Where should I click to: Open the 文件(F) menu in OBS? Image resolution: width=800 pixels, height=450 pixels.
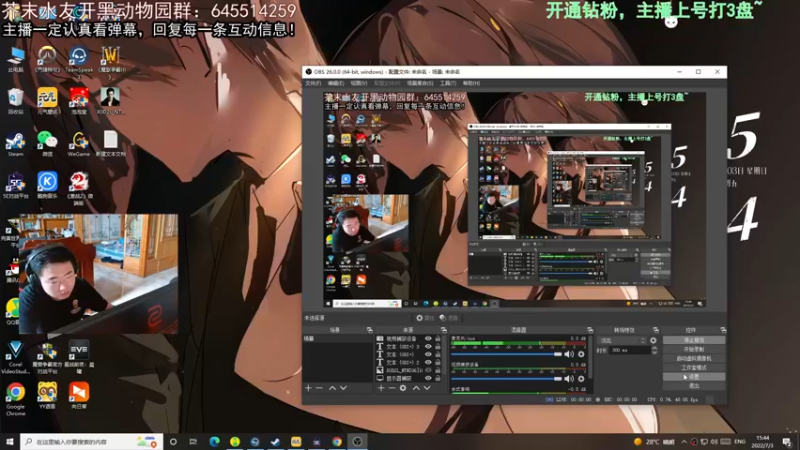click(x=313, y=83)
